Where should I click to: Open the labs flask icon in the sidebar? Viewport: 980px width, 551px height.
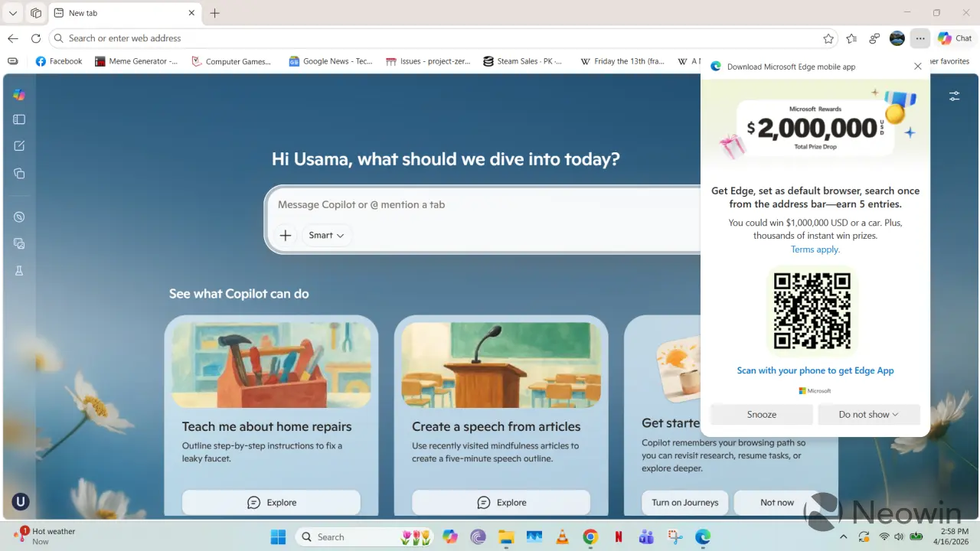pos(18,270)
